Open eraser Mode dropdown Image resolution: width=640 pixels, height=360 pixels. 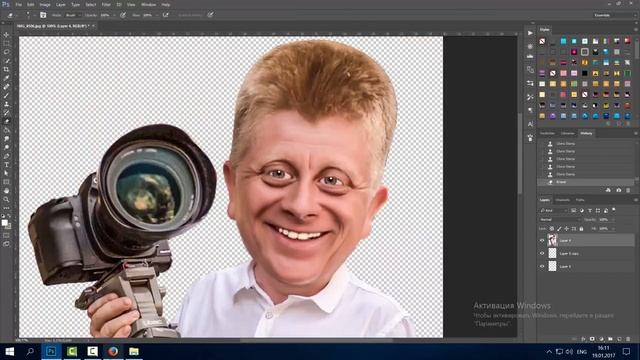pyautogui.click(x=73, y=15)
